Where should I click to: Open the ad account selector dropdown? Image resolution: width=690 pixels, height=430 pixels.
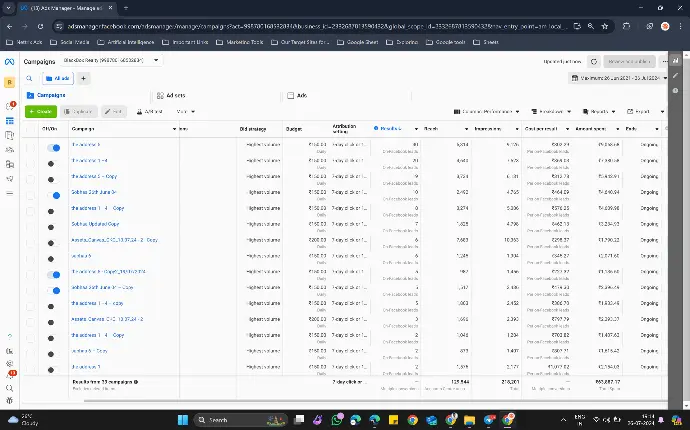(111, 60)
